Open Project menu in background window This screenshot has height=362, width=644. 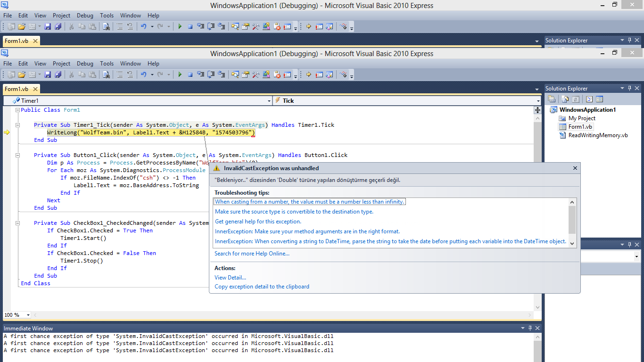tap(61, 16)
